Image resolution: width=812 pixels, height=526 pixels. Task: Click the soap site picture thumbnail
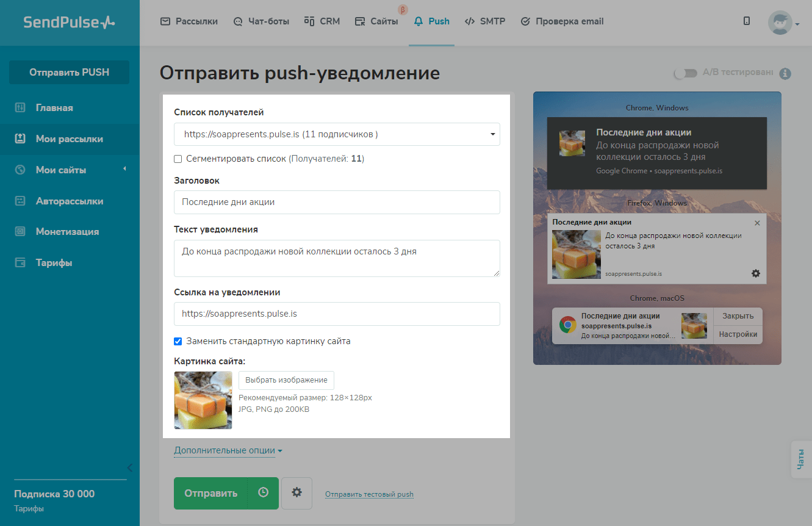[x=203, y=400]
